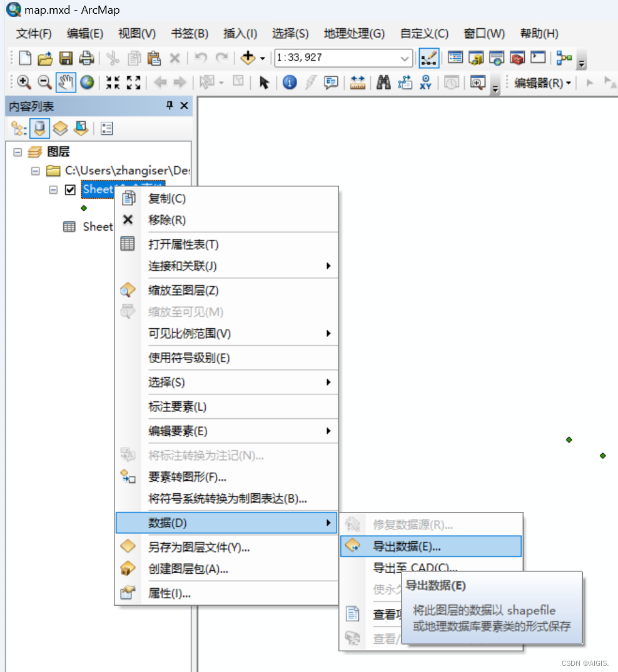Open the Python window icon
This screenshot has height=672, width=618.
(x=538, y=58)
